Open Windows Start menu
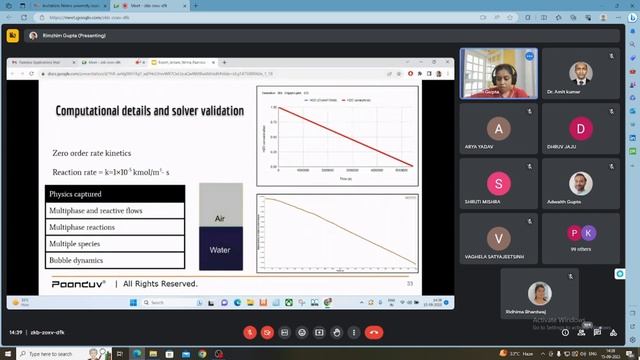Image resolution: width=640 pixels, height=360 pixels. (7, 353)
